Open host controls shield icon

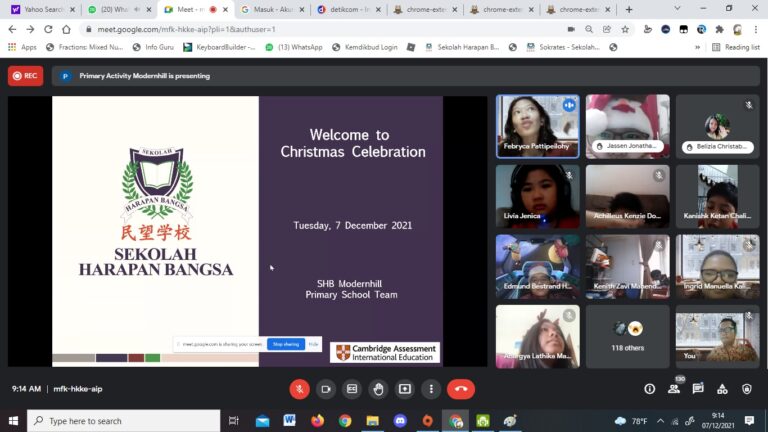(x=746, y=389)
